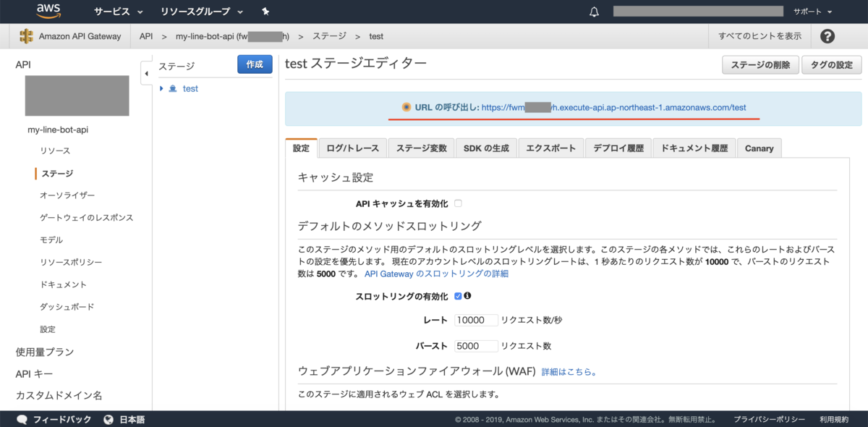Open the help question mark icon
Image resolution: width=868 pixels, height=427 pixels.
pyautogui.click(x=827, y=36)
